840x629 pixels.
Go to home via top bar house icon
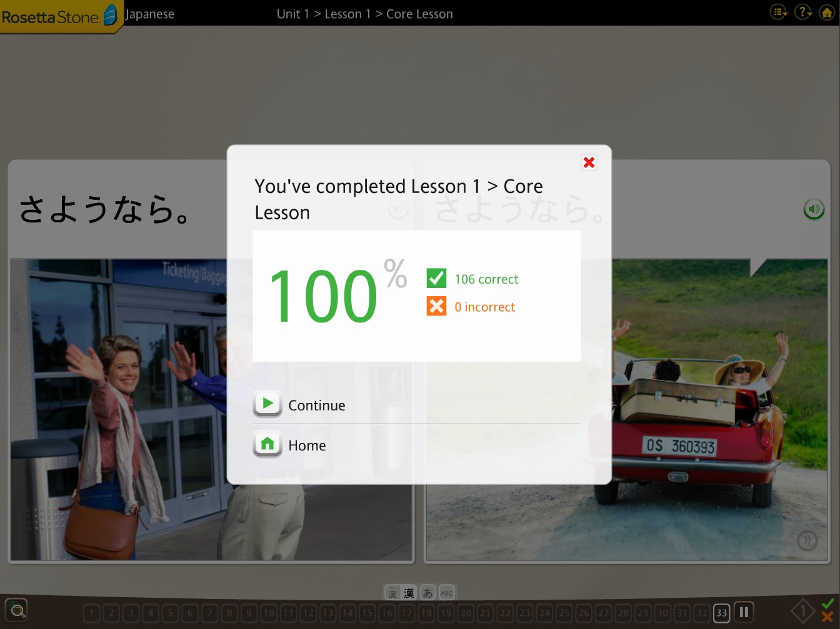tap(827, 12)
